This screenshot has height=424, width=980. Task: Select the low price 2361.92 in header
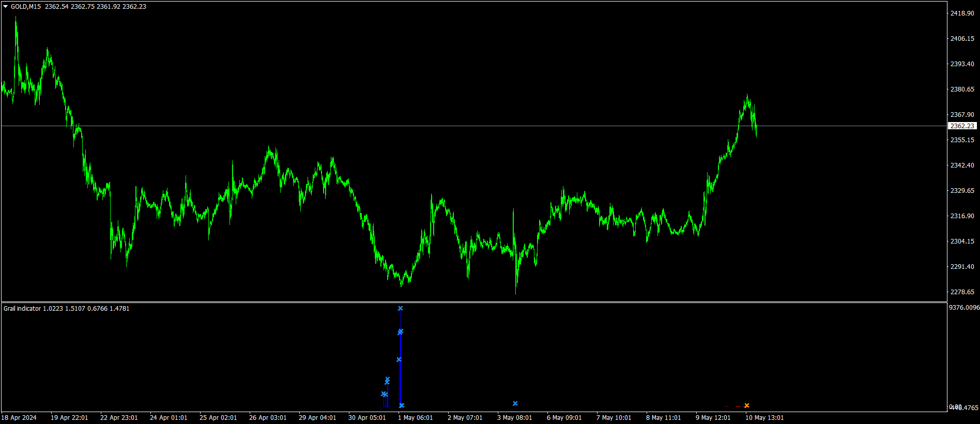point(109,7)
